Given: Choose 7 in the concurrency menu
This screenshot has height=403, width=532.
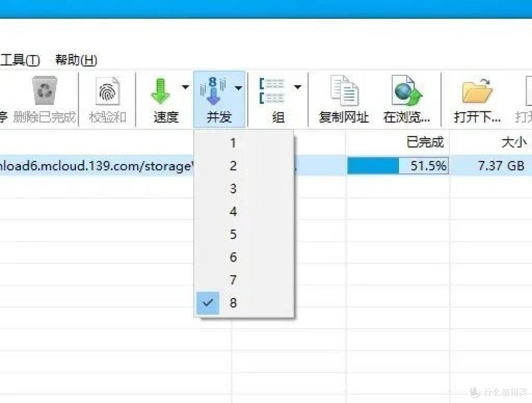Looking at the screenshot, I should pos(244,280).
